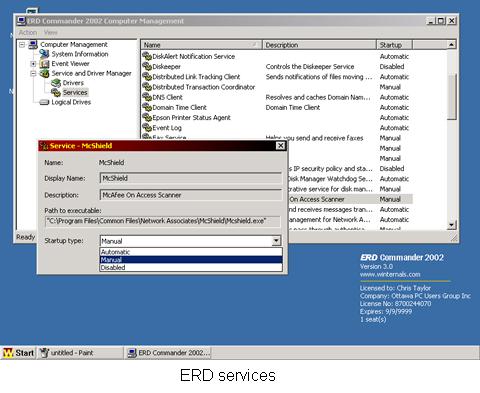
Task: Click the Diskeeper service gear icon
Action: [147, 66]
